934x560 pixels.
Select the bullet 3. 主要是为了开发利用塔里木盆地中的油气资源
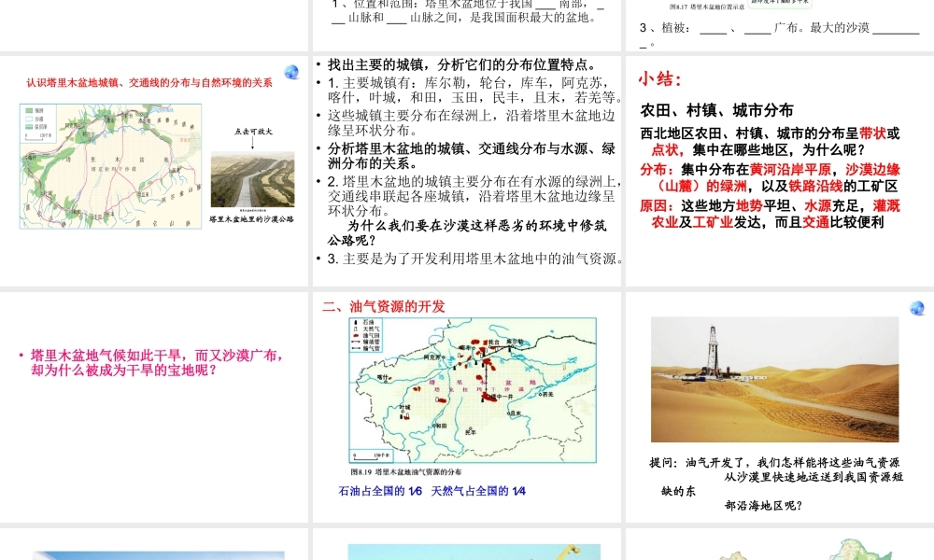[x=475, y=259]
